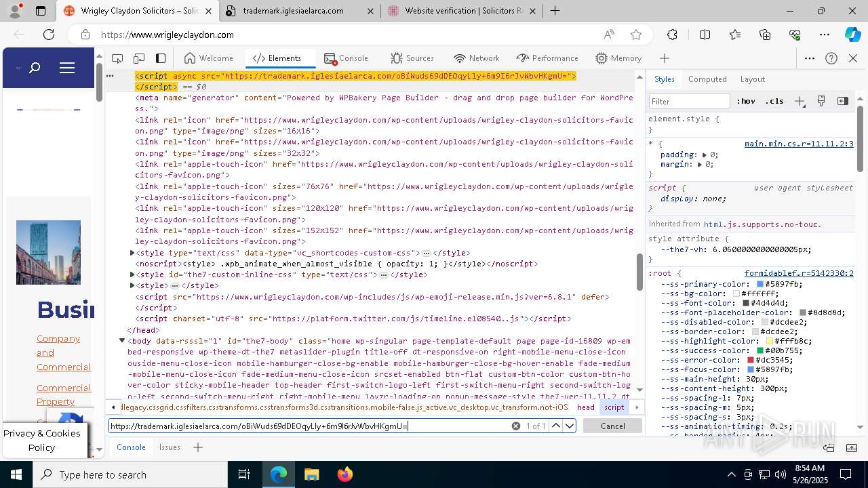Image resolution: width=868 pixels, height=488 pixels.
Task: Open the Performance DevTools tab
Action: [547, 58]
